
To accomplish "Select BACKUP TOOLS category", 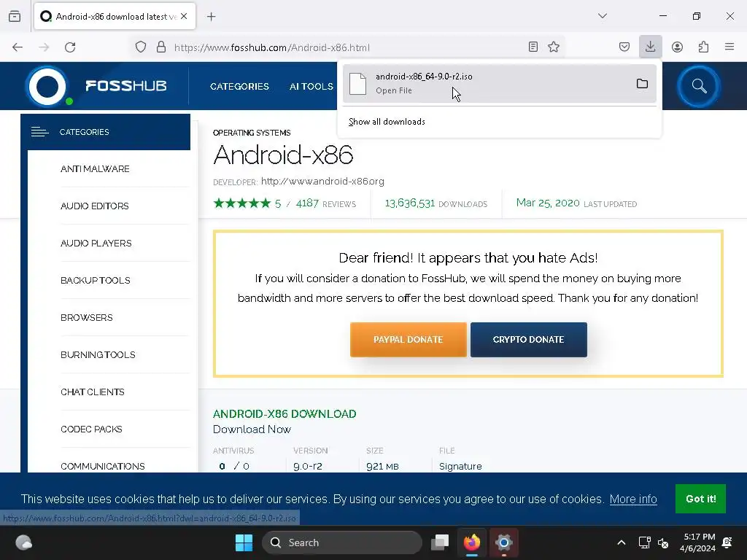I will pyautogui.click(x=96, y=281).
